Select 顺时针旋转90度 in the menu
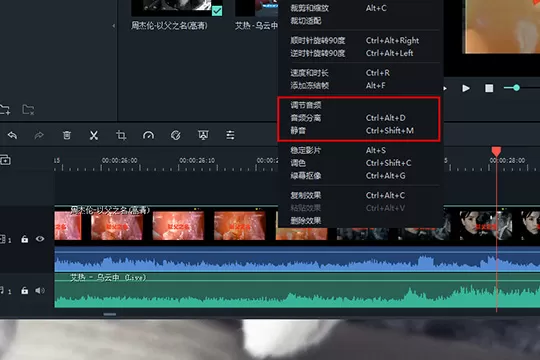The image size is (540, 360). pos(318,41)
